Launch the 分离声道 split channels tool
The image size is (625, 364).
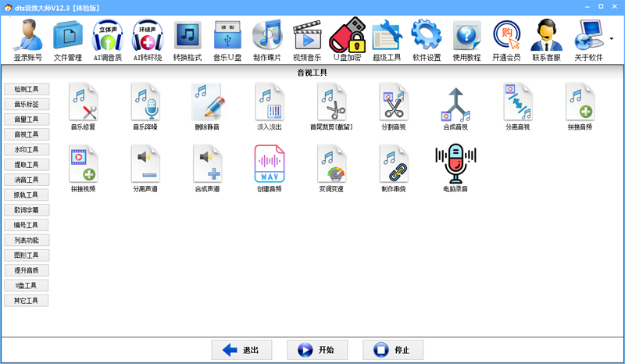(x=145, y=168)
